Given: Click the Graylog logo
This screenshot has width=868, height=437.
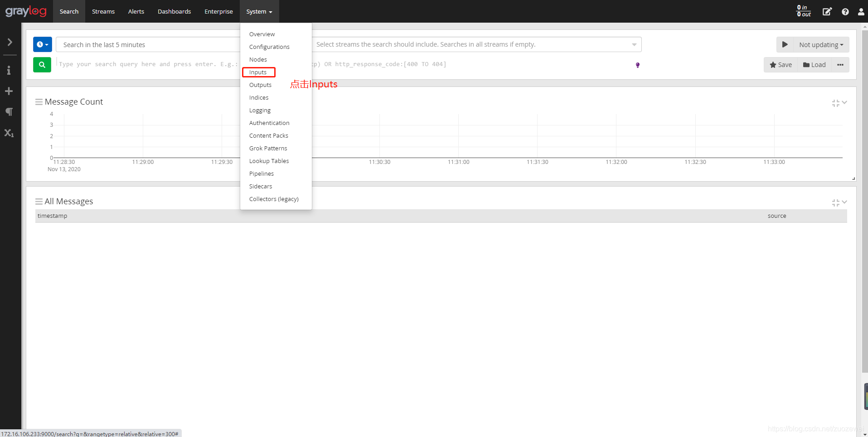Looking at the screenshot, I should click(x=26, y=11).
